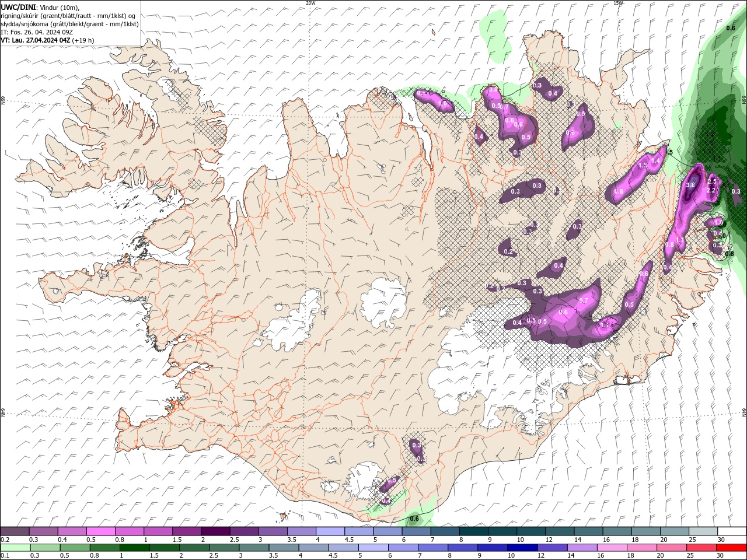This screenshot has width=747, height=560.
Task: Click the '2.2' precipitation value on the map
Action: 711,191
